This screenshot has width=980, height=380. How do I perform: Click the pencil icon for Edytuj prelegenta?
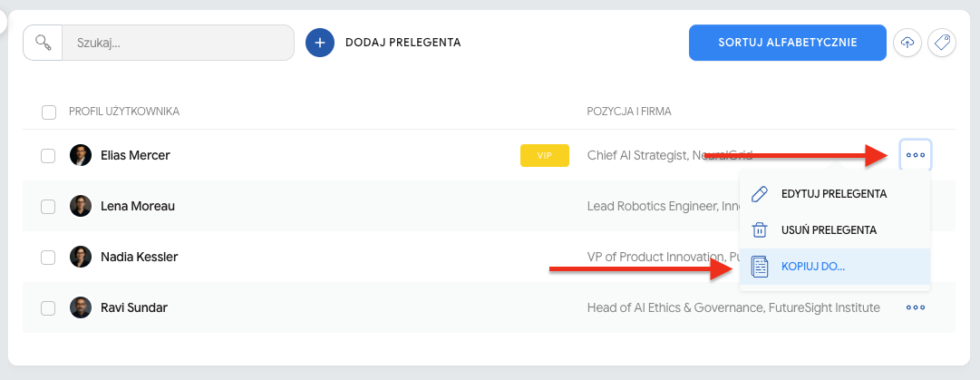pyautogui.click(x=761, y=194)
